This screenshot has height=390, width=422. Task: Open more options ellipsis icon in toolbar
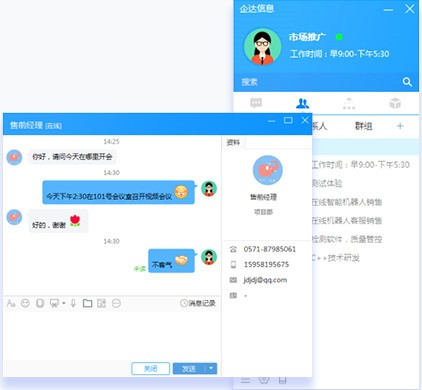pos(116,303)
